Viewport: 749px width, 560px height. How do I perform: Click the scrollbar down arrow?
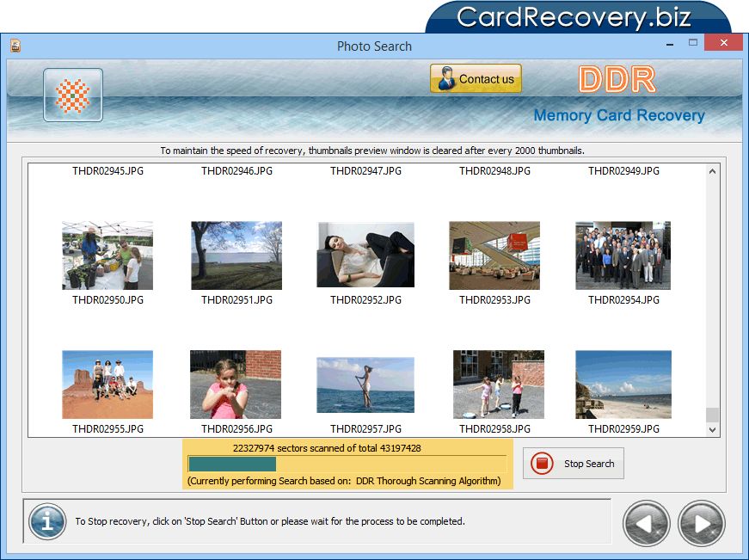tap(712, 429)
